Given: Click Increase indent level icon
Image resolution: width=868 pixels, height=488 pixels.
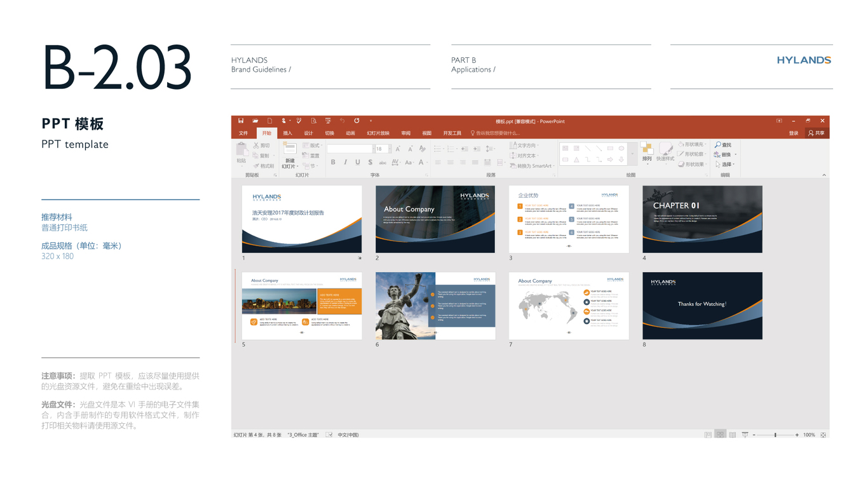Looking at the screenshot, I should pos(477,149).
